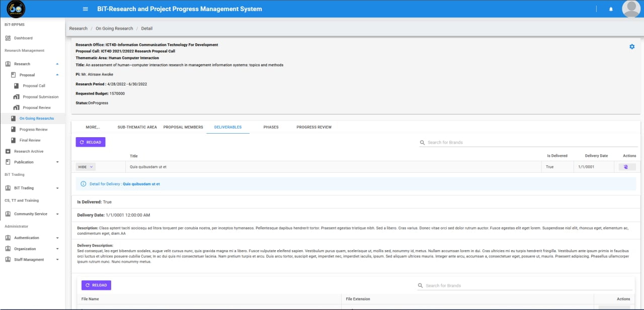
Task: Open the Progress Review tab
Action: tap(314, 127)
